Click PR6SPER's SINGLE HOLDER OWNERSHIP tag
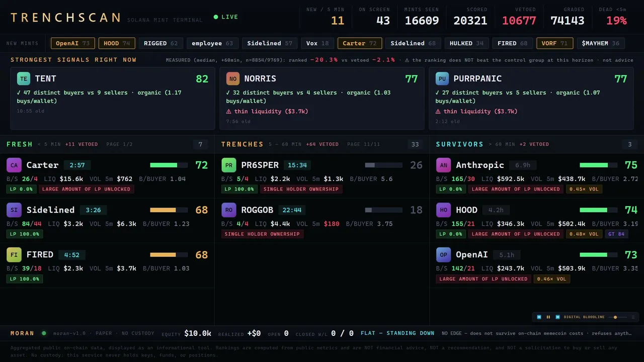The width and height of the screenshot is (644, 362). (301, 189)
